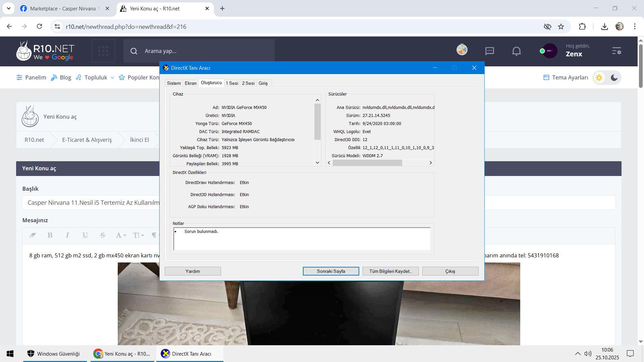Viewport: 644px width, 362px height.
Task: Open the volume control in system tray
Action: click(x=588, y=354)
